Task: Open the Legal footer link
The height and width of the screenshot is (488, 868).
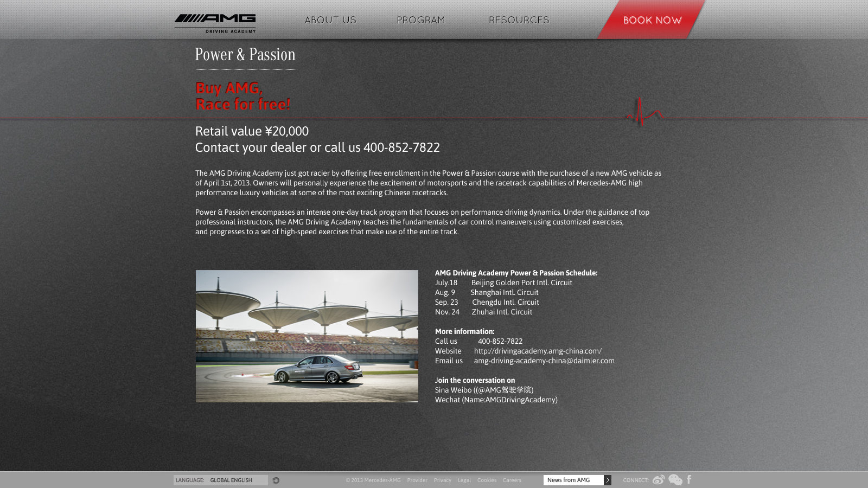Action: click(464, 480)
